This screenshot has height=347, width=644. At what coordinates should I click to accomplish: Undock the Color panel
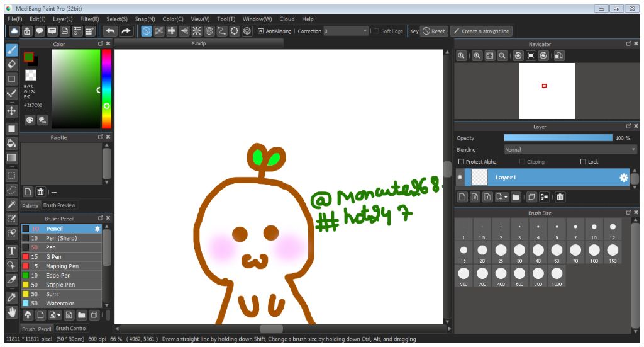click(100, 43)
